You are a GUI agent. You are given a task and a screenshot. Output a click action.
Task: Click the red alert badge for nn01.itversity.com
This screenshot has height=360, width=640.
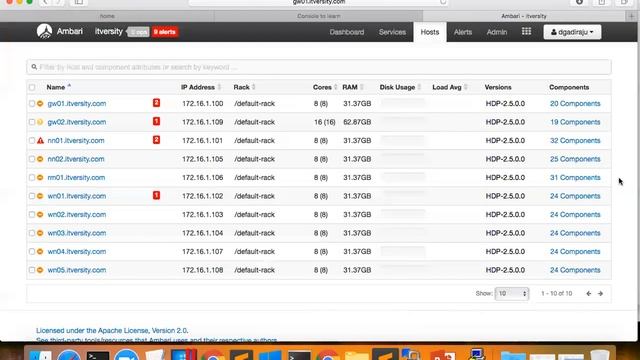tap(156, 140)
